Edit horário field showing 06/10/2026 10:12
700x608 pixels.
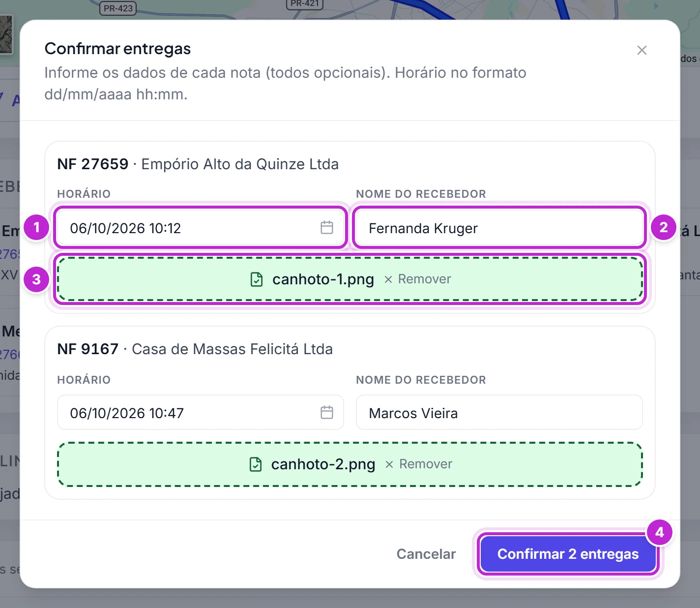pos(201,227)
